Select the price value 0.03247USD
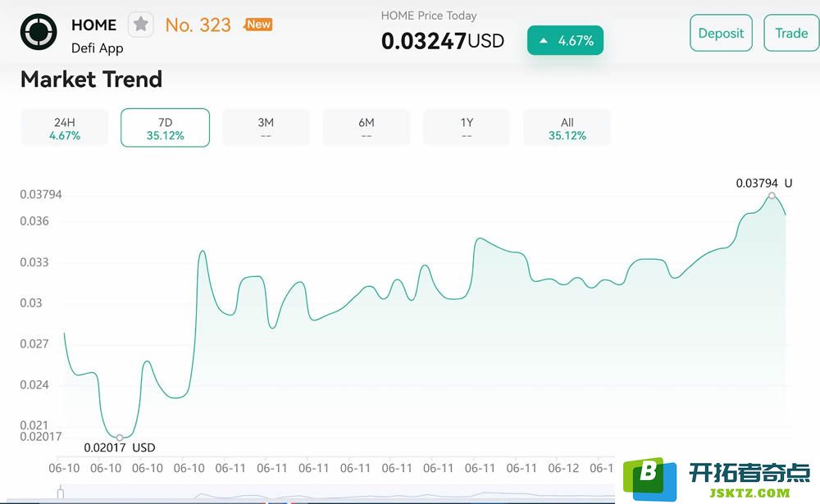Image resolution: width=820 pixels, height=504 pixels. (x=443, y=41)
